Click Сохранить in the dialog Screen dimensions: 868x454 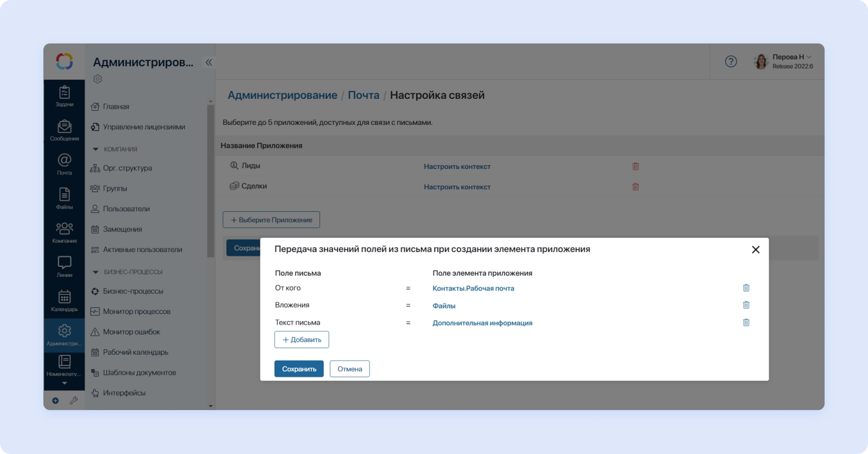point(299,369)
